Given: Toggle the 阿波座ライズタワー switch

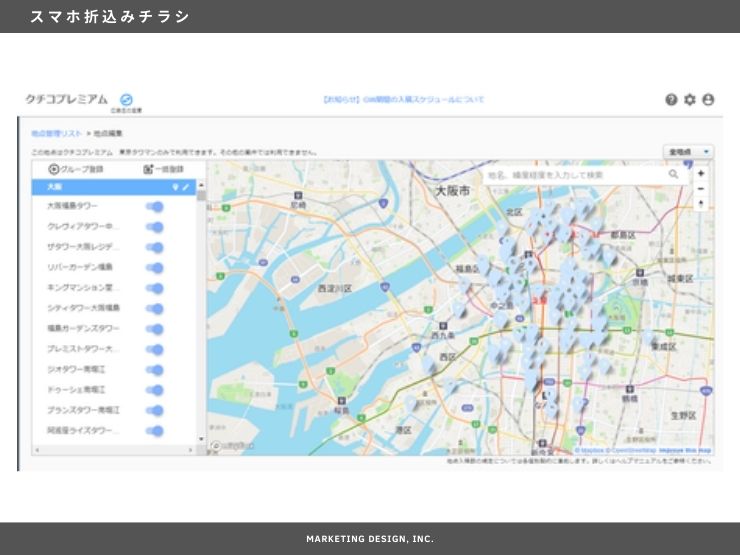Looking at the screenshot, I should coord(155,430).
